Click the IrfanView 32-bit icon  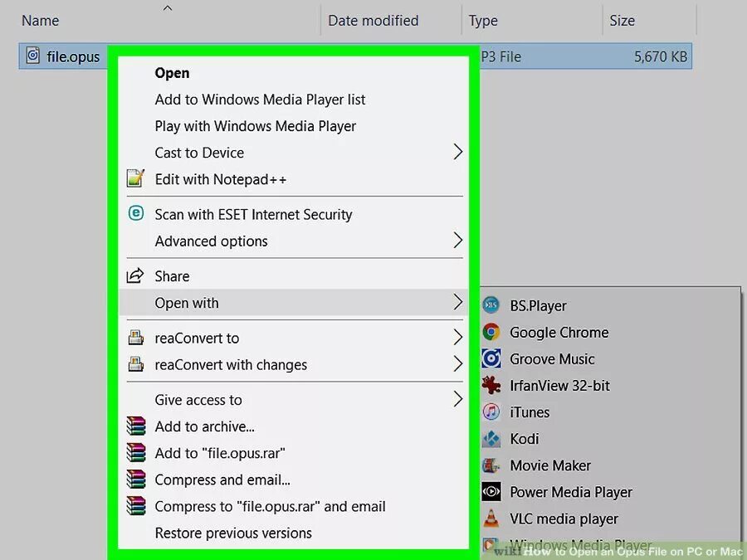tap(491, 385)
